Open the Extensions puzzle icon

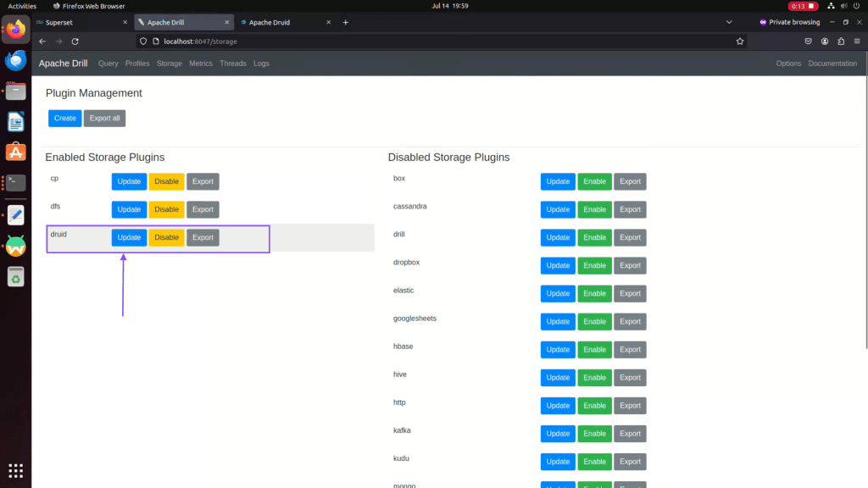(840, 41)
